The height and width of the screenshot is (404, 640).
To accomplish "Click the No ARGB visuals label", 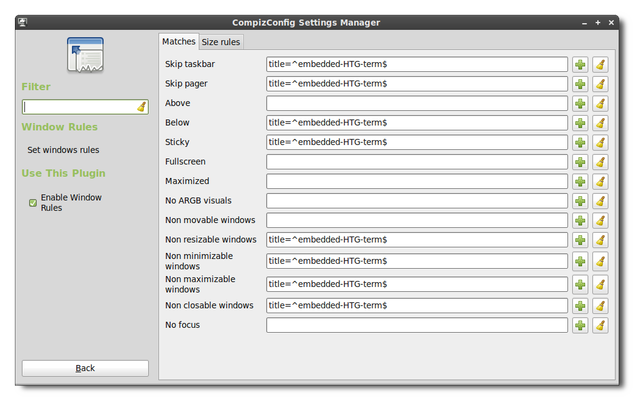I will (198, 201).
